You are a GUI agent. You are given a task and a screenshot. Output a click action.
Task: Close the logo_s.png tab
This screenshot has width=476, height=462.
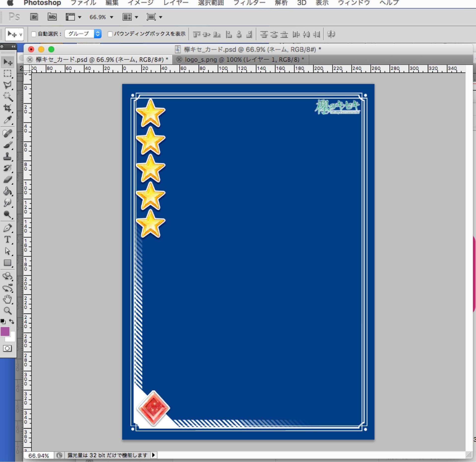click(x=179, y=60)
